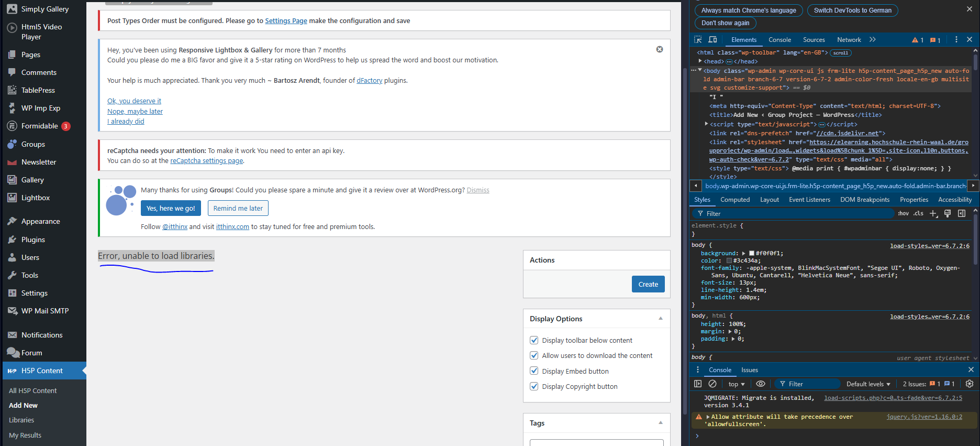The height and width of the screenshot is (446, 980).
Task: Open Simply Gallery menu icon
Action: pos(12,9)
